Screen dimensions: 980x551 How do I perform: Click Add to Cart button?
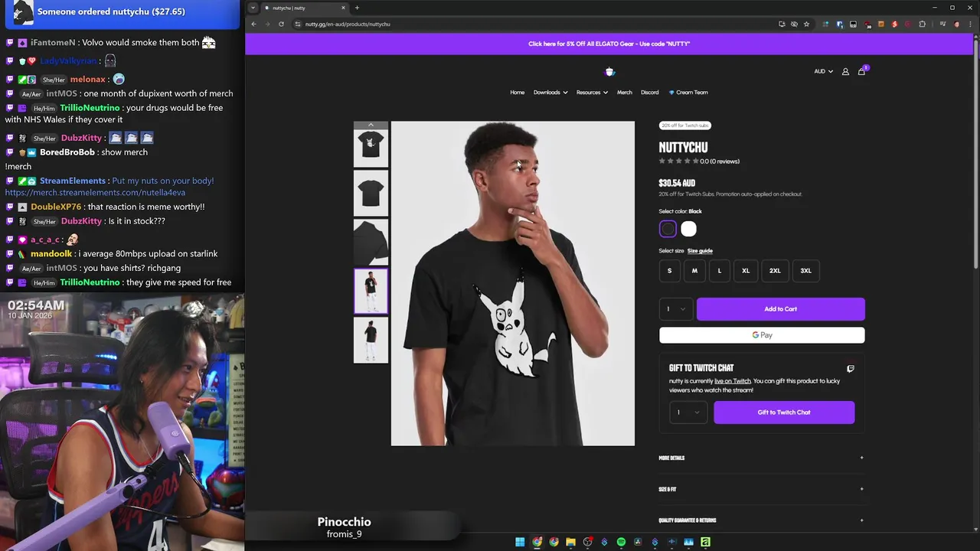tap(780, 309)
